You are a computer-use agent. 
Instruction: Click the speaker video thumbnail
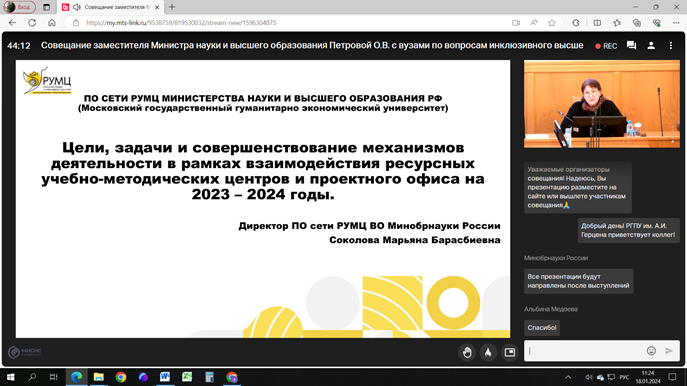[x=602, y=104]
